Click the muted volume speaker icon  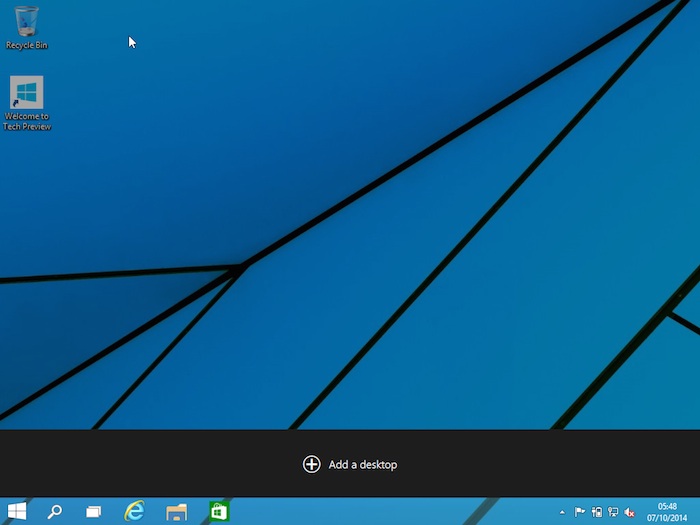[630, 512]
